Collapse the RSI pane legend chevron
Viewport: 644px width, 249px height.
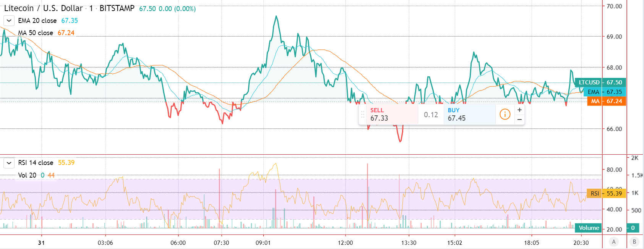coord(9,163)
